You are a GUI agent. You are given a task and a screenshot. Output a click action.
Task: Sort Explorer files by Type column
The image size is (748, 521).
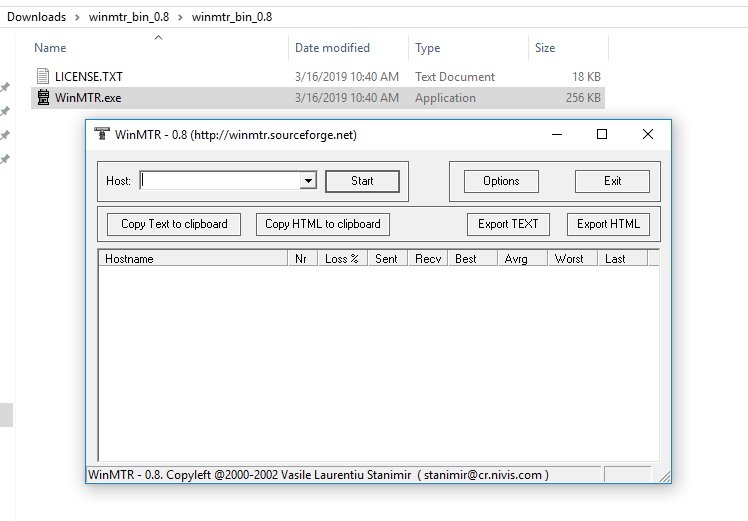pos(427,48)
